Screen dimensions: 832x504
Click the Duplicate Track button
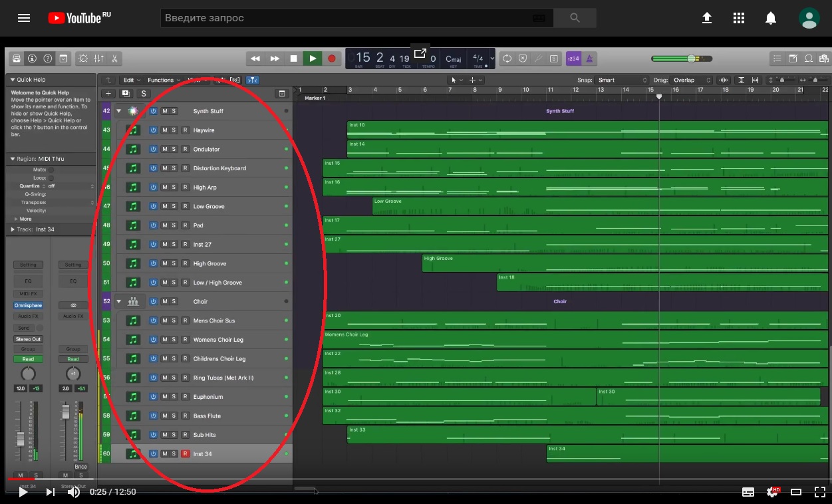[x=126, y=94]
